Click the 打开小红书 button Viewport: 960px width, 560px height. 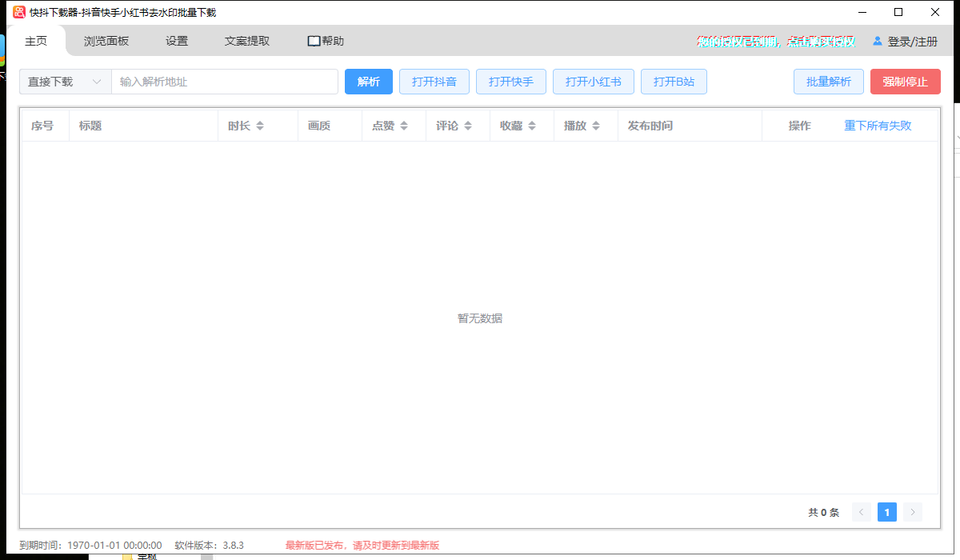tap(594, 82)
